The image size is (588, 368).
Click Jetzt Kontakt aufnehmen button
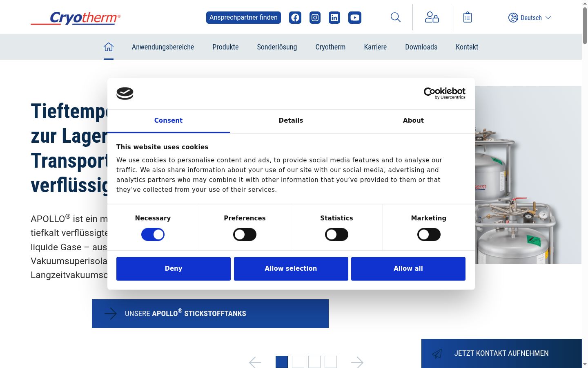coord(501,353)
